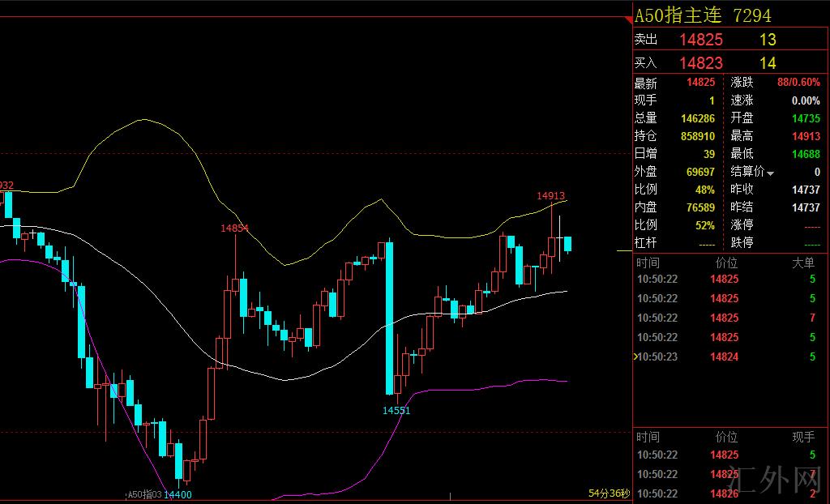Click the 速涨 value 0.00%
The width and height of the screenshot is (830, 504).
[x=806, y=100]
